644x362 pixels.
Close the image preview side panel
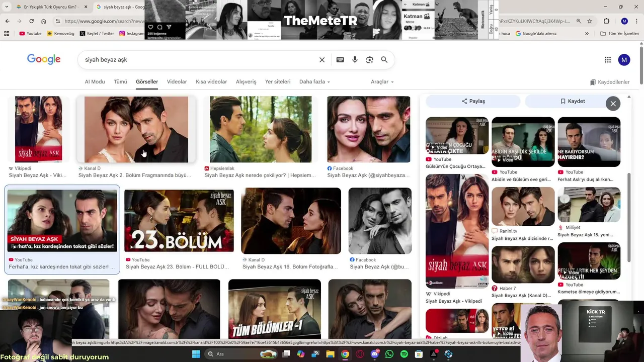(x=613, y=104)
